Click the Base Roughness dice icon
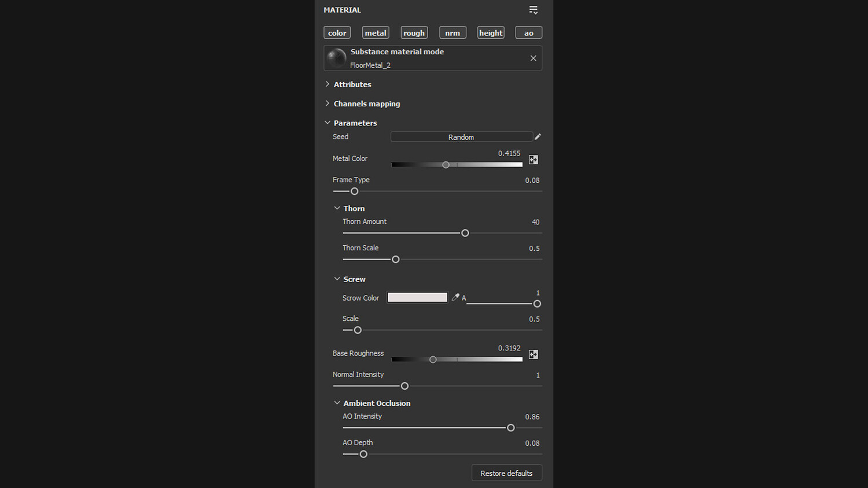This screenshot has height=488, width=868. click(x=533, y=354)
